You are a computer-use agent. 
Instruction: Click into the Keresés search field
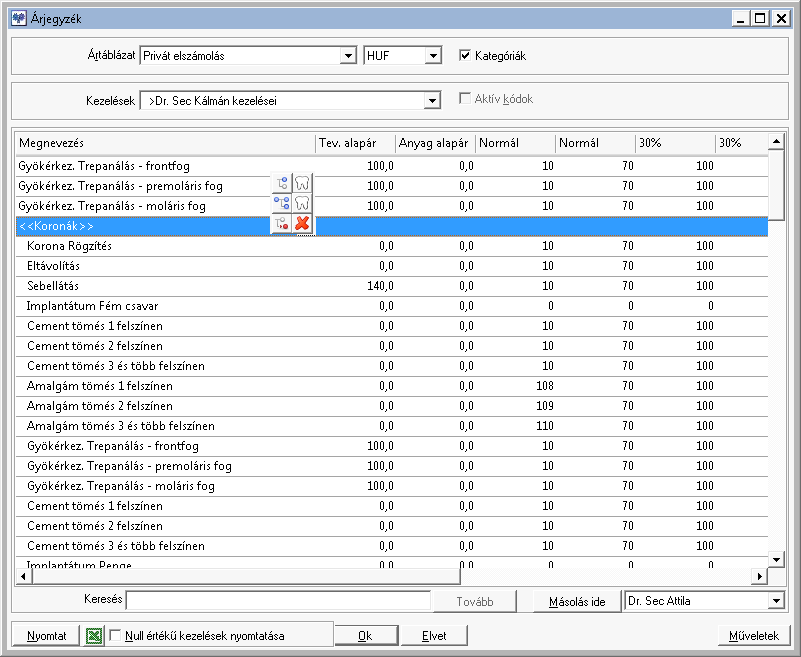tap(278, 601)
